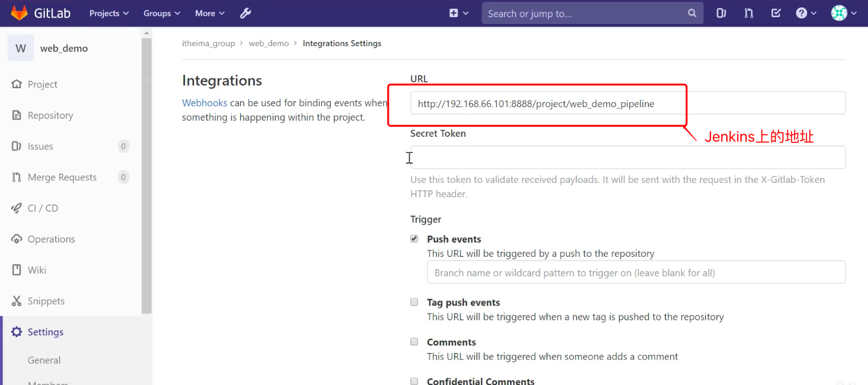Click the Integrations heading text
Viewport: 868px width, 385px height.
click(x=222, y=81)
